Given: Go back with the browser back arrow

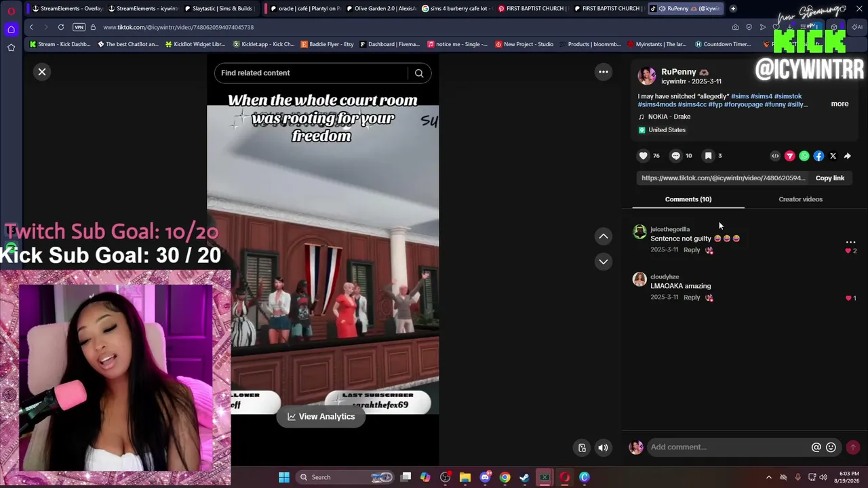Looking at the screenshot, I should click(x=31, y=27).
